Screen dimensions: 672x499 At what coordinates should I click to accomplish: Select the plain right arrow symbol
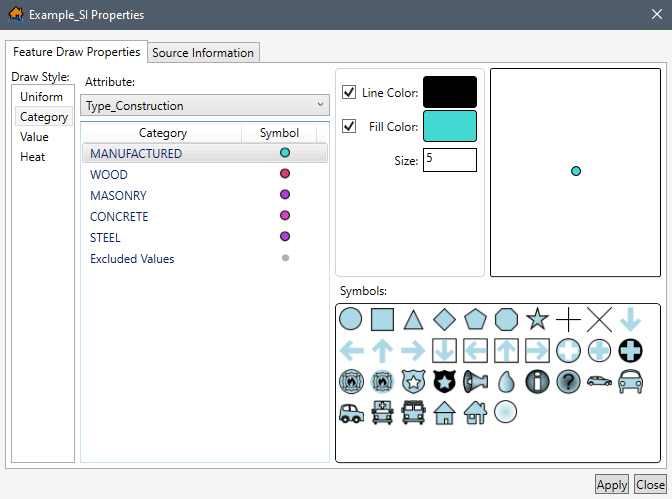(x=413, y=351)
